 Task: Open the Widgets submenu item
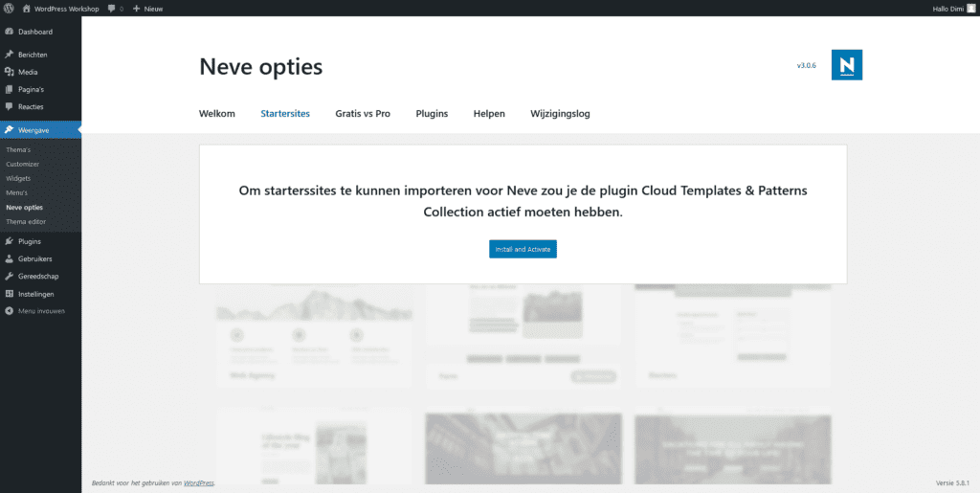[18, 179]
